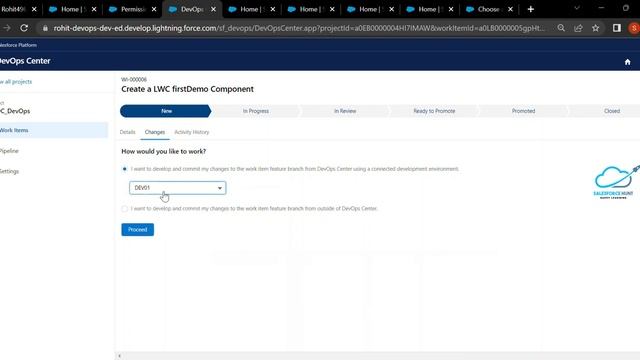Open the DEV01 environment dropdown
Viewport: 640px width, 360px height.
178,188
